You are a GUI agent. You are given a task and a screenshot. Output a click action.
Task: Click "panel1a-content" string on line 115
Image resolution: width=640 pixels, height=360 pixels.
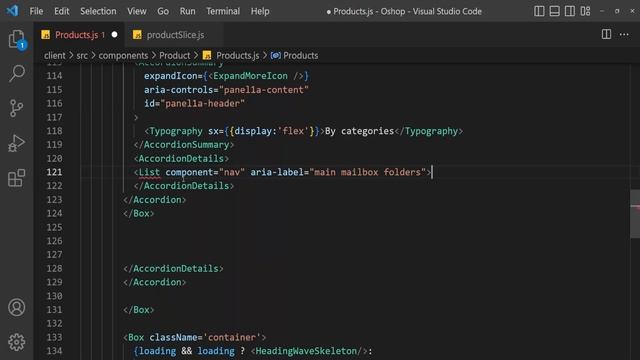click(x=264, y=90)
